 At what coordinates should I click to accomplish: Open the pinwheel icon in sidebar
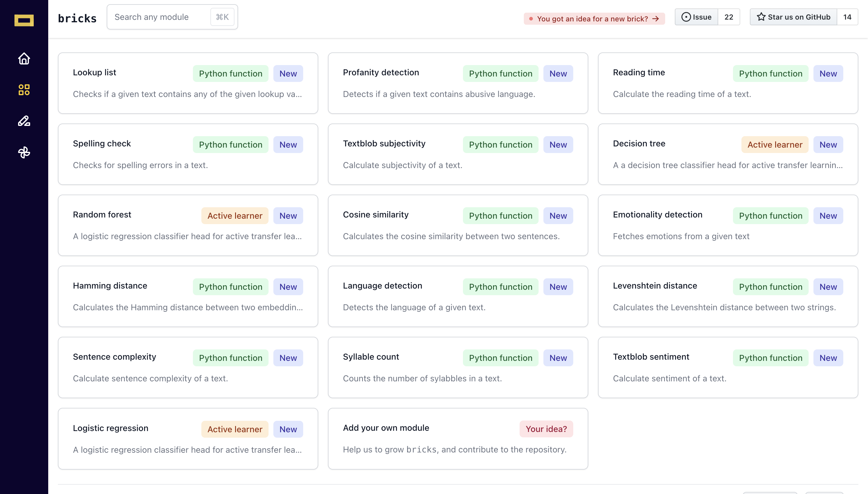coord(24,152)
